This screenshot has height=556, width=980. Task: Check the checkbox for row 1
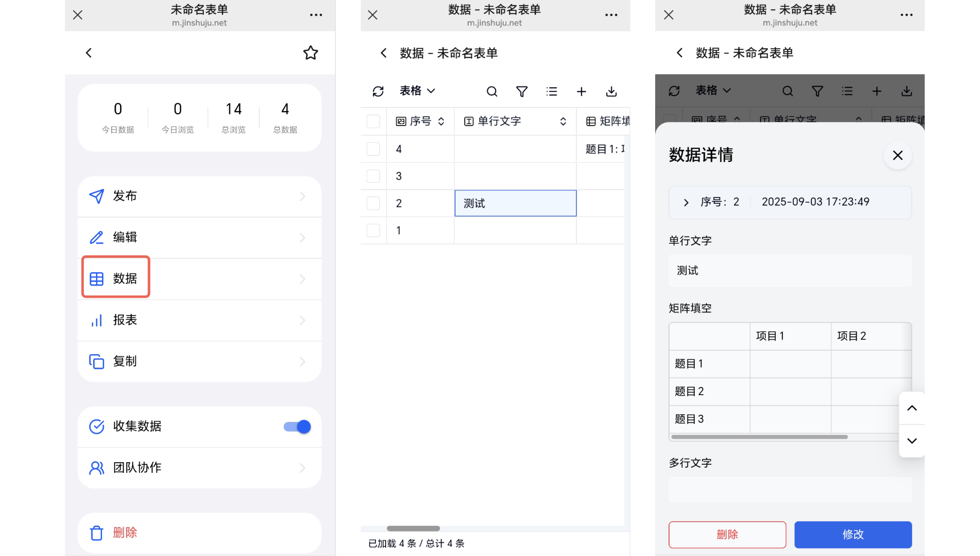373,230
